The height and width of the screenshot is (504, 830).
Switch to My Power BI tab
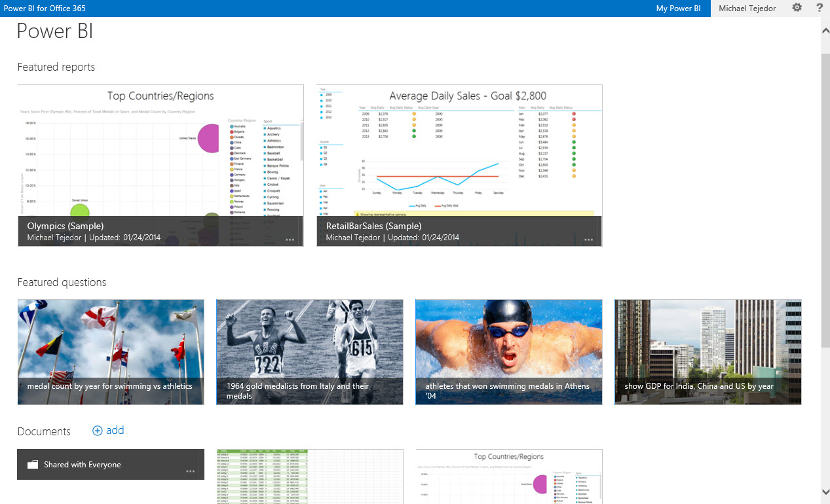click(678, 9)
